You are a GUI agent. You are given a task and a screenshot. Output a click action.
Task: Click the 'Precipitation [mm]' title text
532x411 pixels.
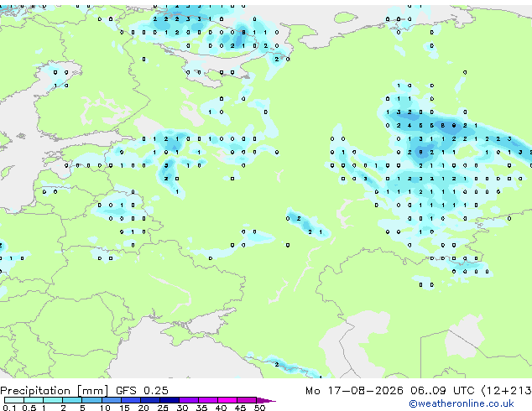tap(55, 391)
